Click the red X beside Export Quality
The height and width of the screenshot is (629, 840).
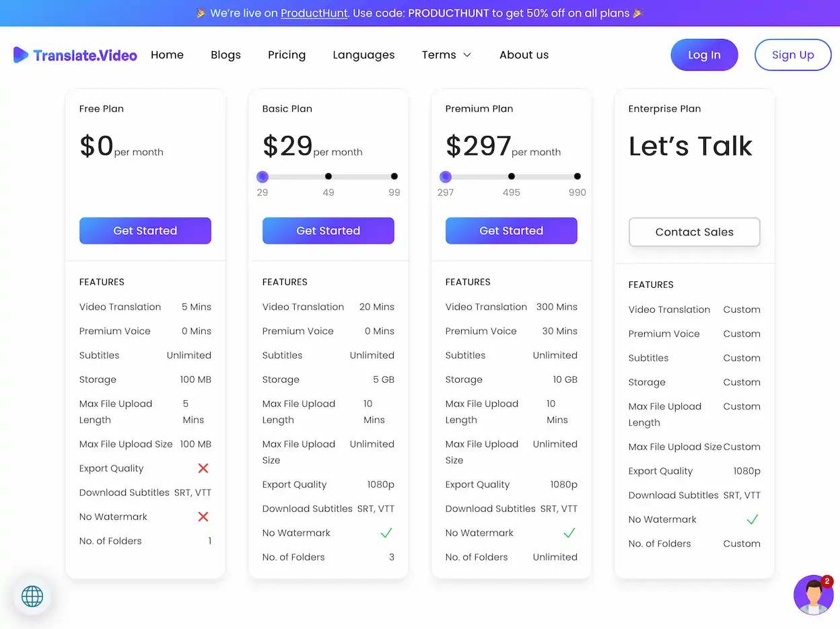pyautogui.click(x=203, y=468)
